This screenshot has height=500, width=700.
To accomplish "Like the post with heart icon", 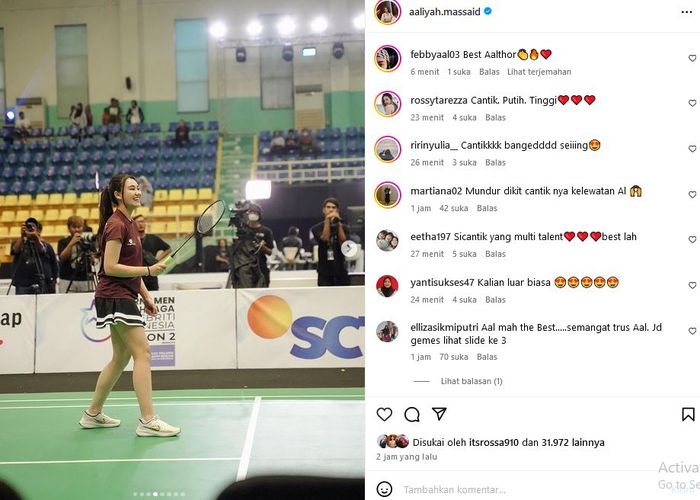I will click(384, 414).
